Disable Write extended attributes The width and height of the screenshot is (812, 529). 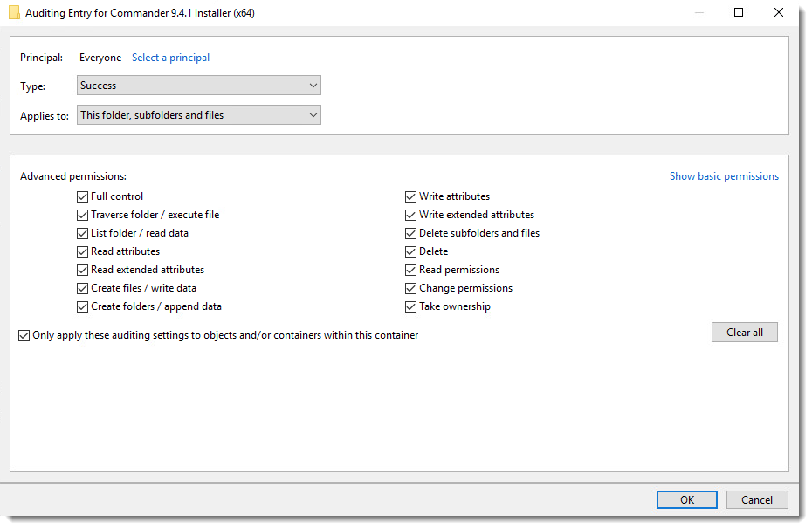pos(410,214)
